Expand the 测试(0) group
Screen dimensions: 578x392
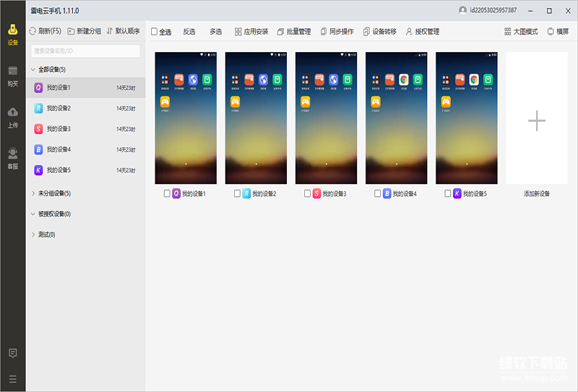(x=33, y=235)
